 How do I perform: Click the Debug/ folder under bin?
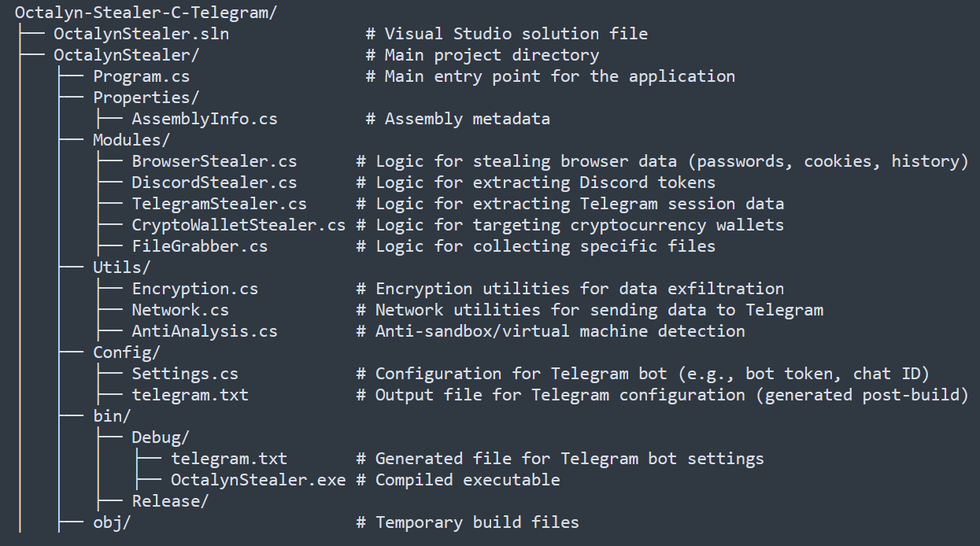[161, 437]
